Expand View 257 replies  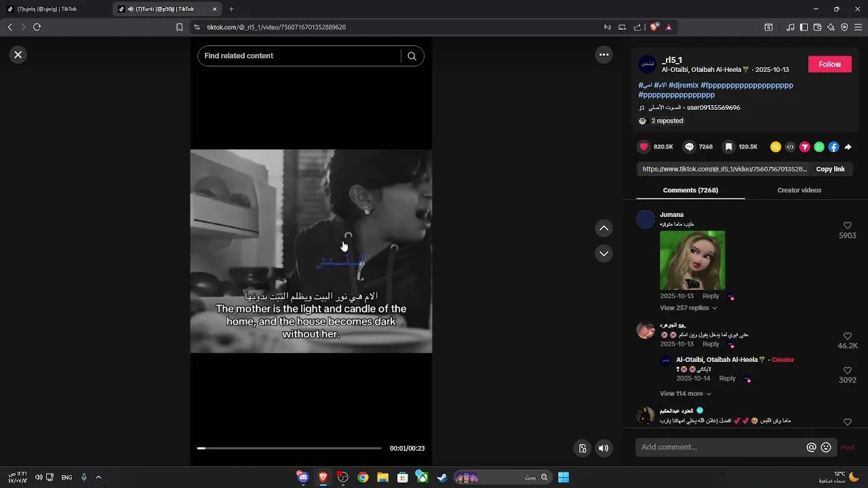(688, 308)
